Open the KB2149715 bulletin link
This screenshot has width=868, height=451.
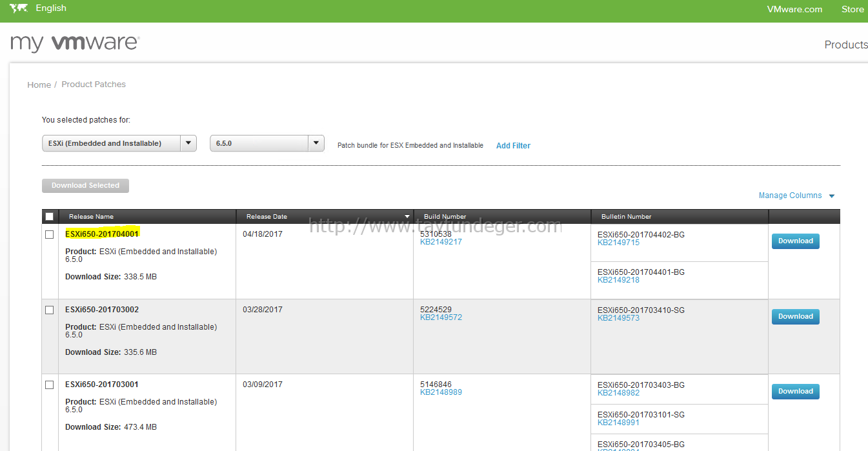[x=618, y=243]
